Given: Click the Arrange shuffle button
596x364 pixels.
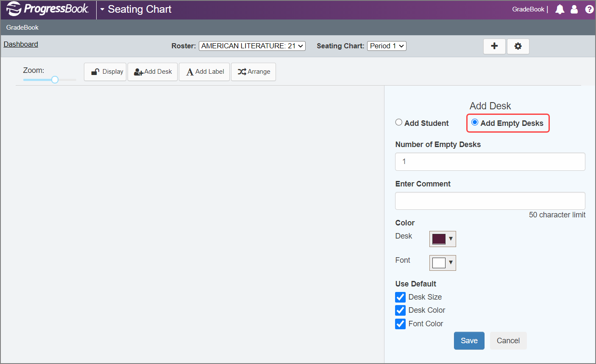Looking at the screenshot, I should [x=253, y=72].
